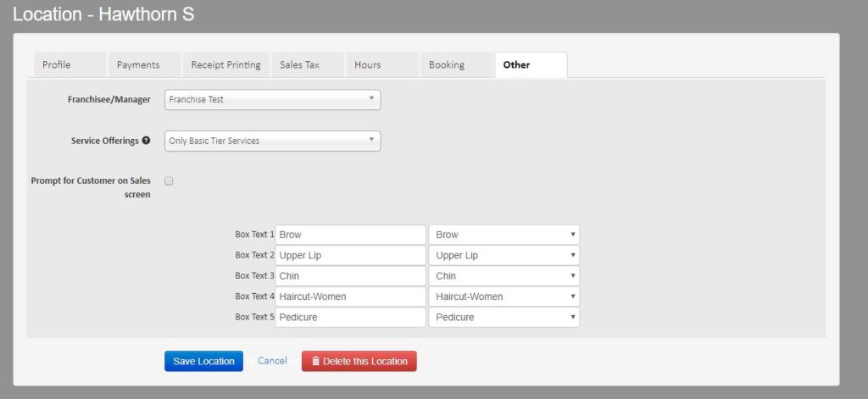Open the Pedicure service dropdown
Image resolution: width=868 pixels, height=399 pixels.
[x=504, y=317]
